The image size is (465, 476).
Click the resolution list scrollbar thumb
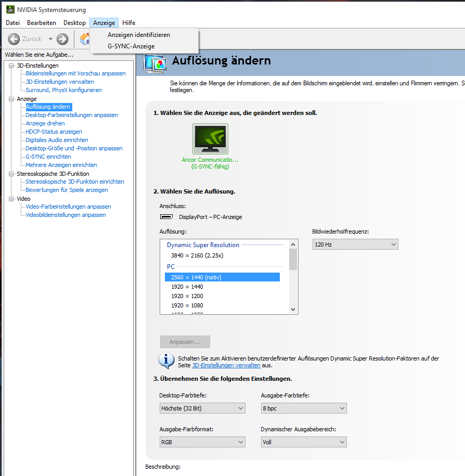pos(293,260)
